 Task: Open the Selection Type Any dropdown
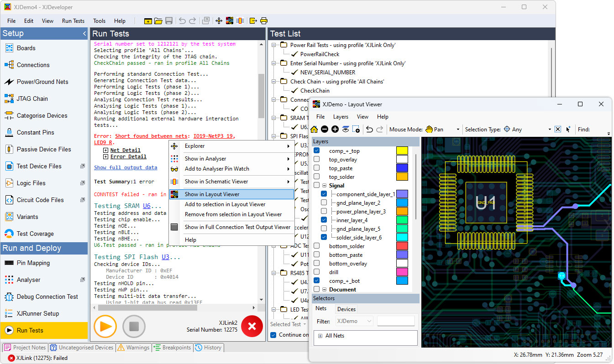click(550, 130)
